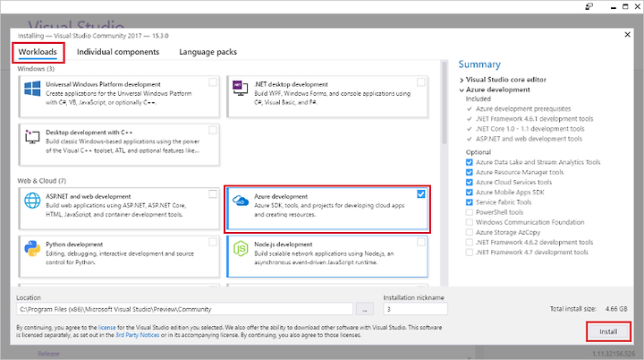Check the Node.js development workload
This screenshot has height=360, width=644.
point(421,242)
